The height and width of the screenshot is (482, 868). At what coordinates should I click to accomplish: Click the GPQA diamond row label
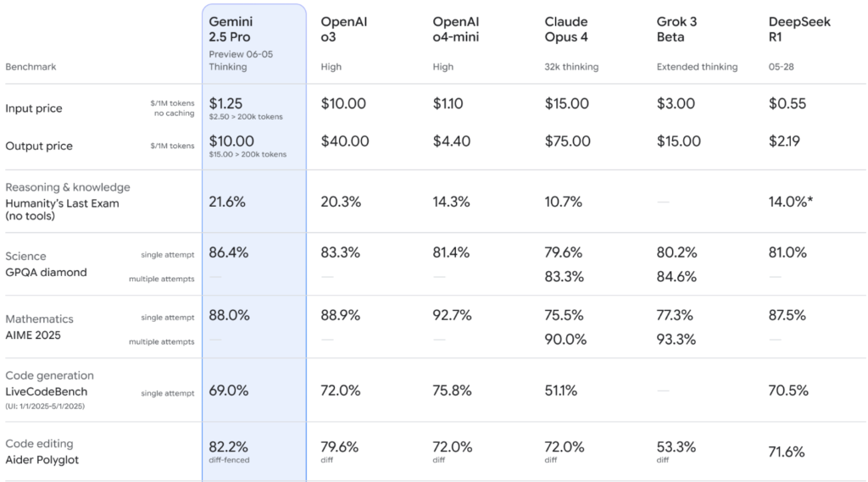(x=46, y=273)
